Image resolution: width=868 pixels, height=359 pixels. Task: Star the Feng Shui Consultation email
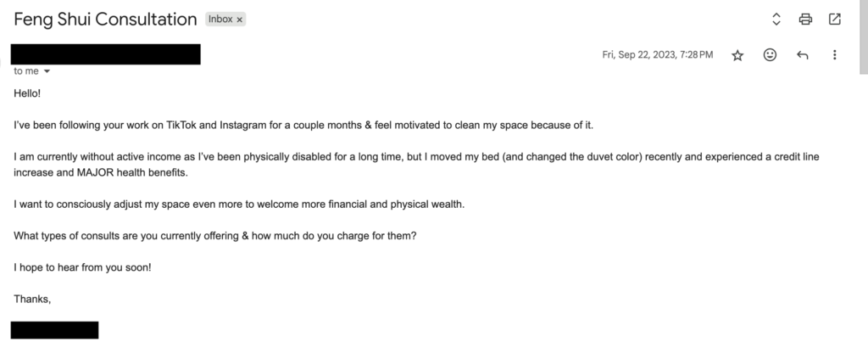737,55
